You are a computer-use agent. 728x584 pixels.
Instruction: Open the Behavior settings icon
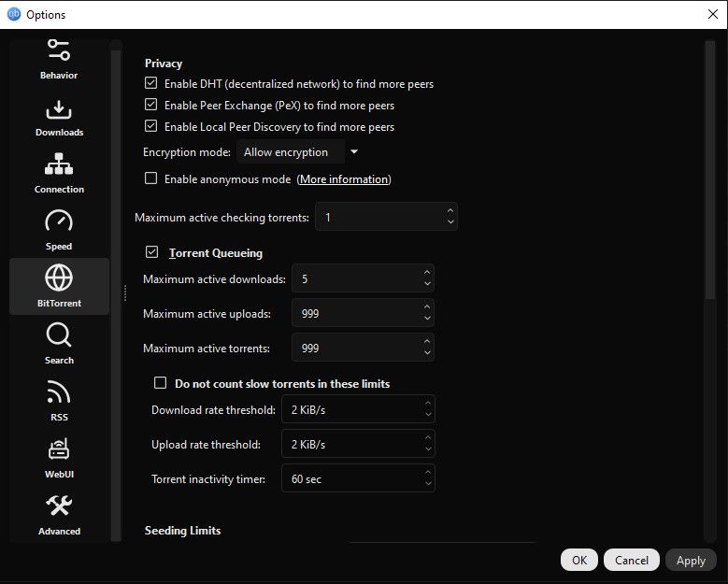click(x=59, y=50)
